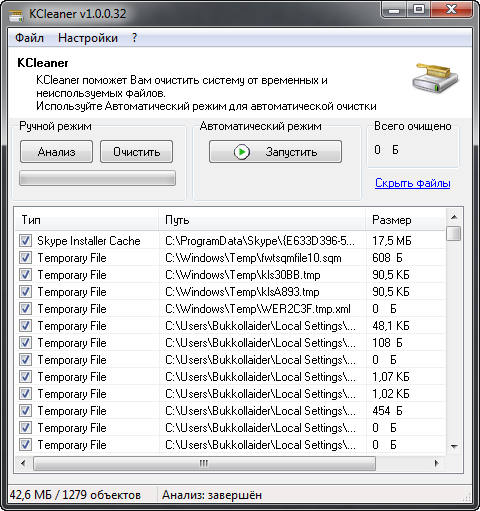
Task: Click the KCleaner app icon in the title bar
Action: [x=16, y=15]
